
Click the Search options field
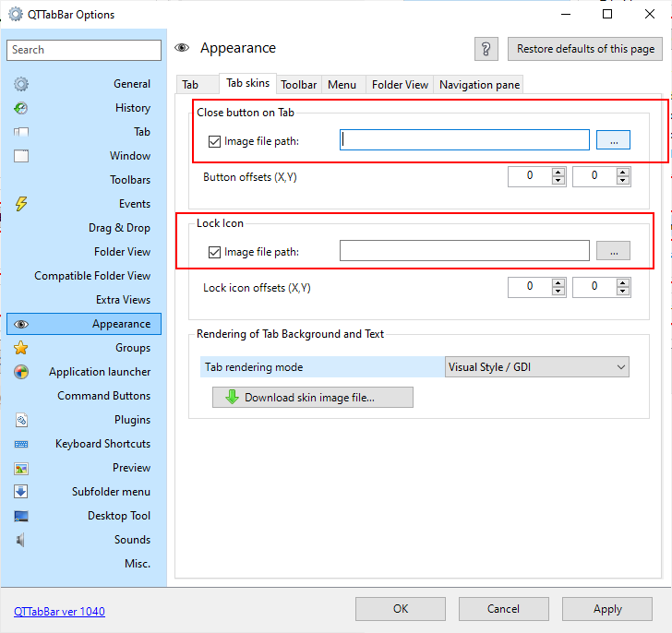(84, 50)
